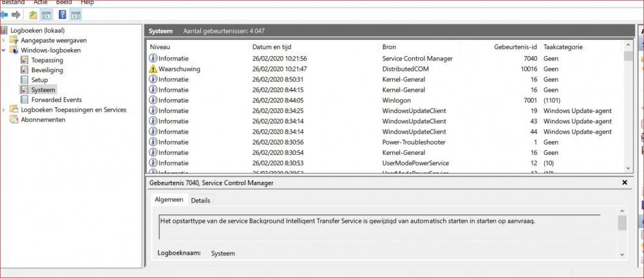Click the Forward arrow toolbar icon

pyautogui.click(x=16, y=14)
